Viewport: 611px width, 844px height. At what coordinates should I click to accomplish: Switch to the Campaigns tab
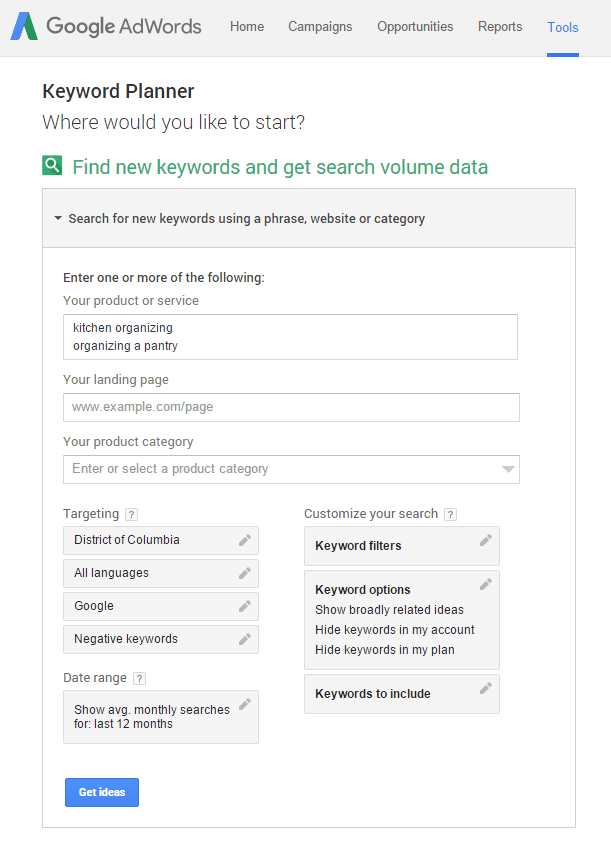[320, 27]
